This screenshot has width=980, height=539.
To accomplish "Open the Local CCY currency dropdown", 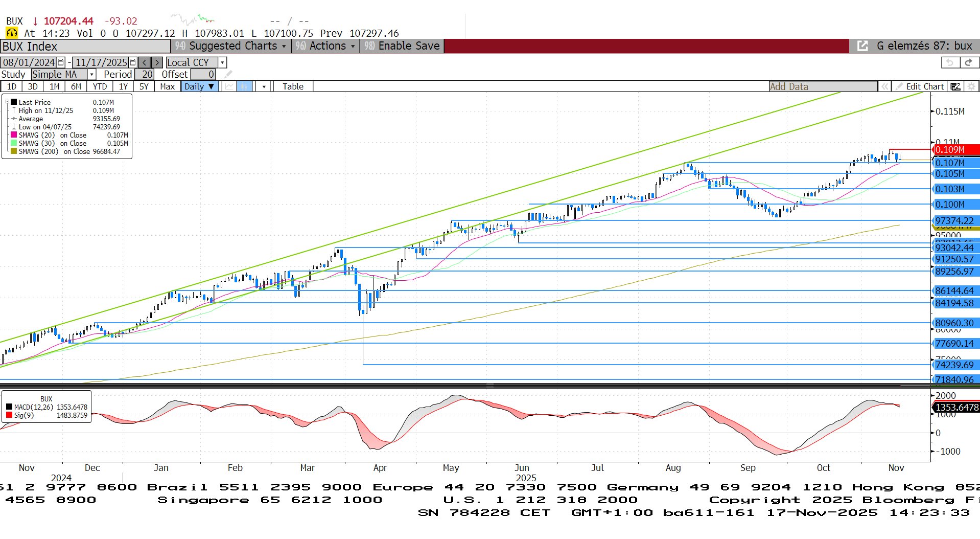I will (x=222, y=62).
